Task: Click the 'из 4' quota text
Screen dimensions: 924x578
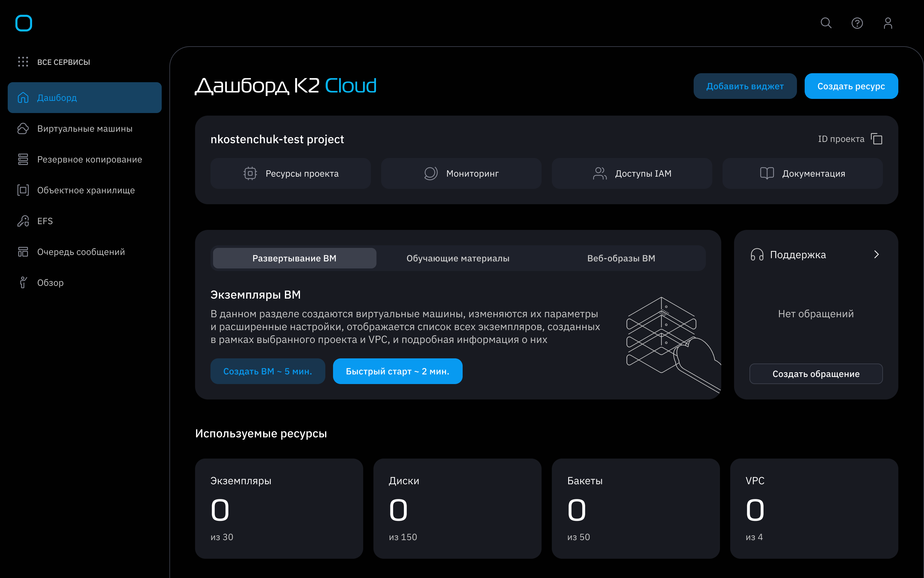Action: [x=754, y=537]
